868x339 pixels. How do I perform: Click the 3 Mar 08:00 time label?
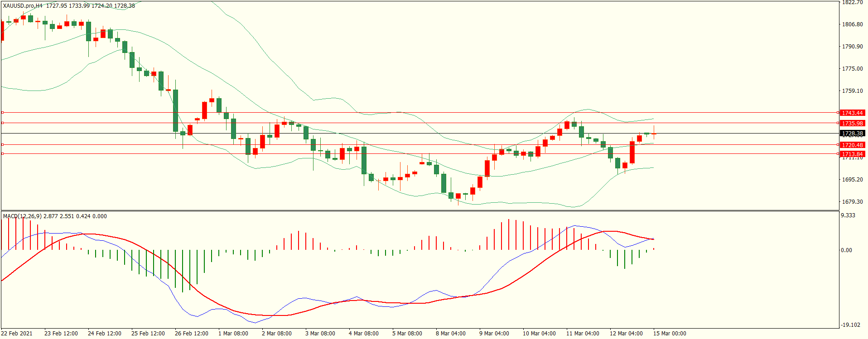point(320,334)
